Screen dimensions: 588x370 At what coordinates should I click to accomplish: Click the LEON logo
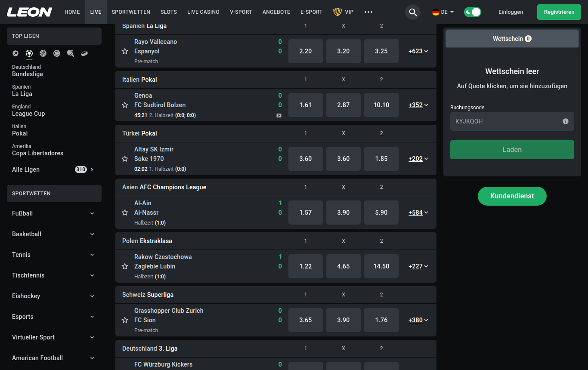[x=29, y=12]
